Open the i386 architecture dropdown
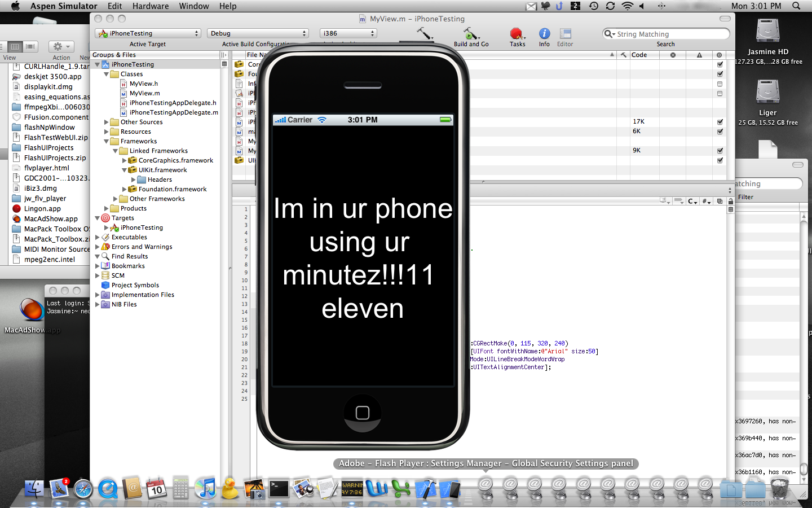The image size is (812, 508). pos(348,33)
